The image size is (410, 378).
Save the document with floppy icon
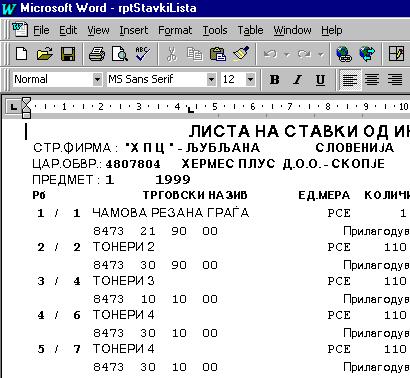[x=68, y=54]
